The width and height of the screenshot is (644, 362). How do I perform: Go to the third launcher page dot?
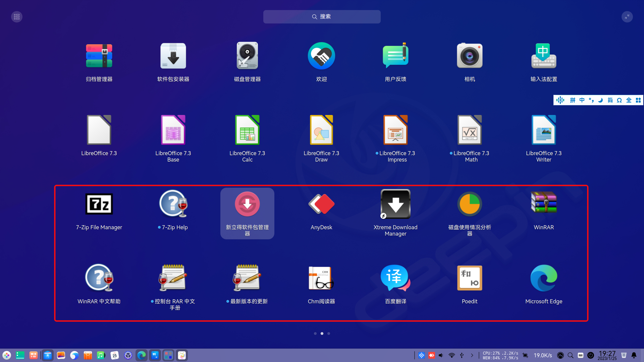(x=329, y=334)
